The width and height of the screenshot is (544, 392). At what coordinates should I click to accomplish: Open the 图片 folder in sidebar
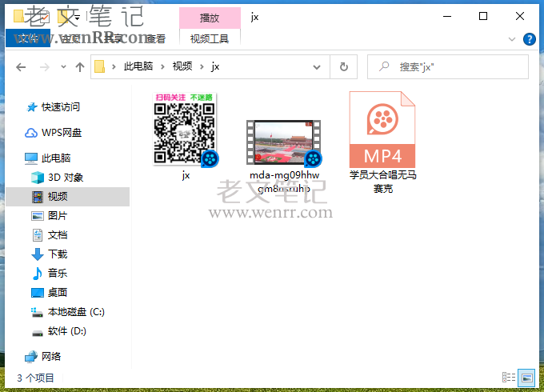50,216
